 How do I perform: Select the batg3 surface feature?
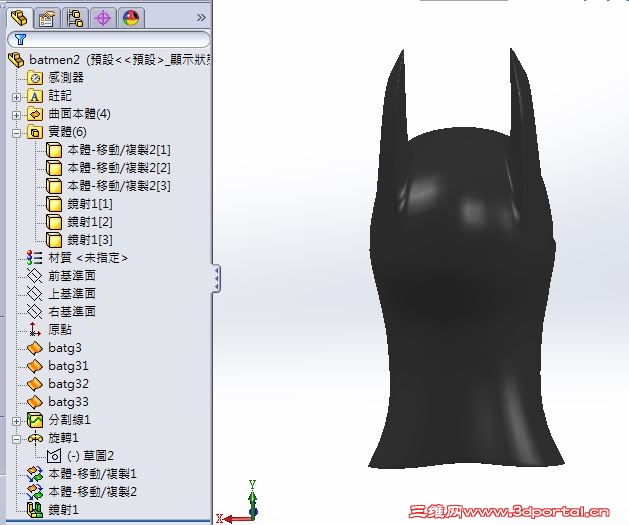click(x=65, y=348)
